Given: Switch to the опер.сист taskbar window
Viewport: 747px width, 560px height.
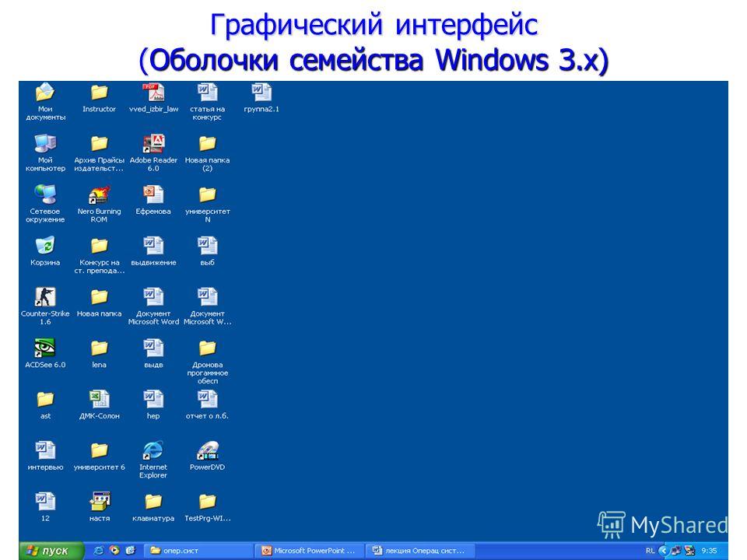Looking at the screenshot, I should [197, 551].
